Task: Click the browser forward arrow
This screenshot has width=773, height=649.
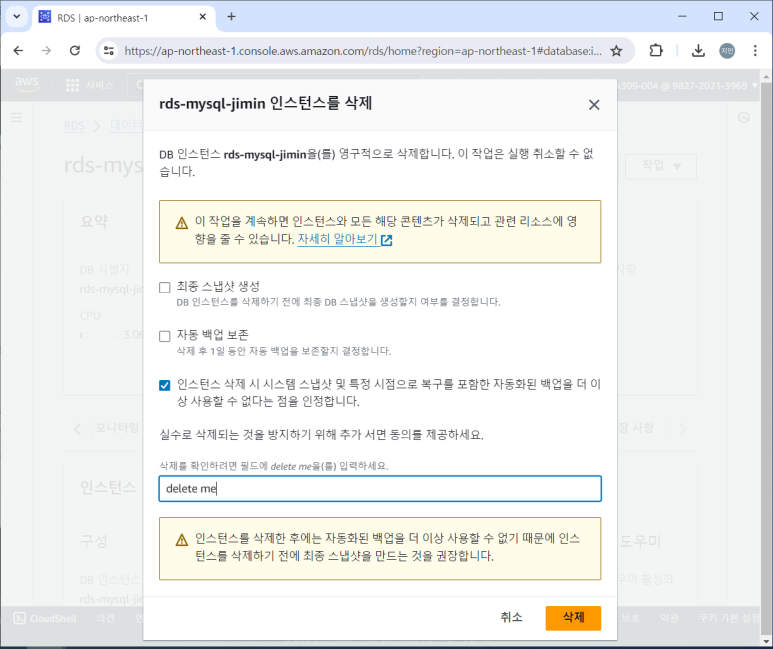Action: pos(46,51)
